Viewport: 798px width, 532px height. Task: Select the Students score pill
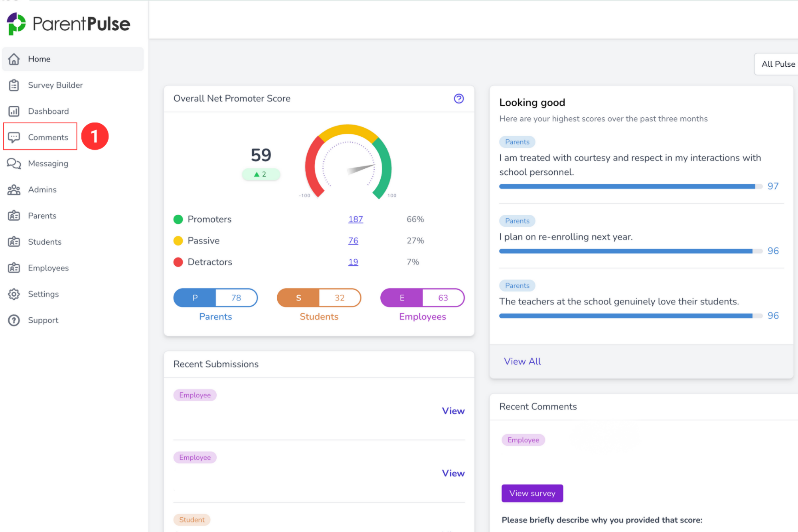[319, 298]
